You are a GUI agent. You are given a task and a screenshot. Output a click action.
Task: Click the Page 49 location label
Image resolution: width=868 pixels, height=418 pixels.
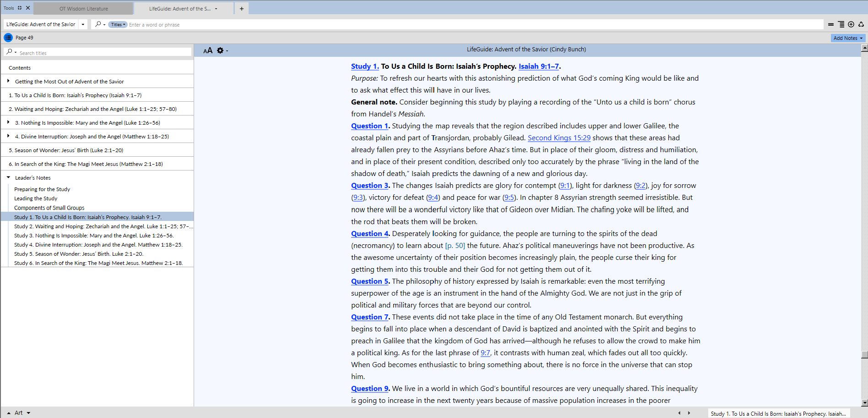pos(24,38)
